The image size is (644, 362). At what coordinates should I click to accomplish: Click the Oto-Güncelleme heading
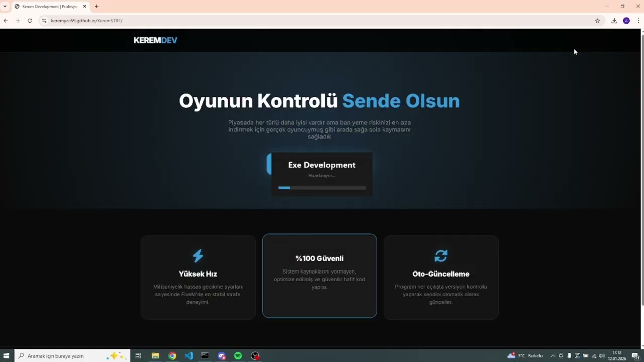[441, 274]
